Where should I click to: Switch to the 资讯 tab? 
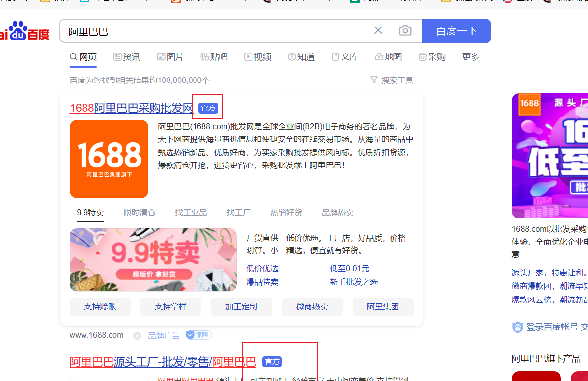tap(127, 57)
